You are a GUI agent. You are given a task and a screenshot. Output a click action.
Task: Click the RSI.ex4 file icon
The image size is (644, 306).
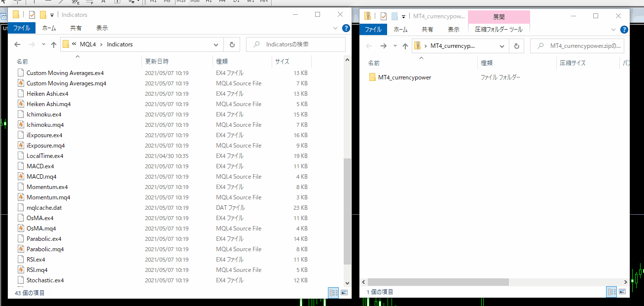[21, 260]
